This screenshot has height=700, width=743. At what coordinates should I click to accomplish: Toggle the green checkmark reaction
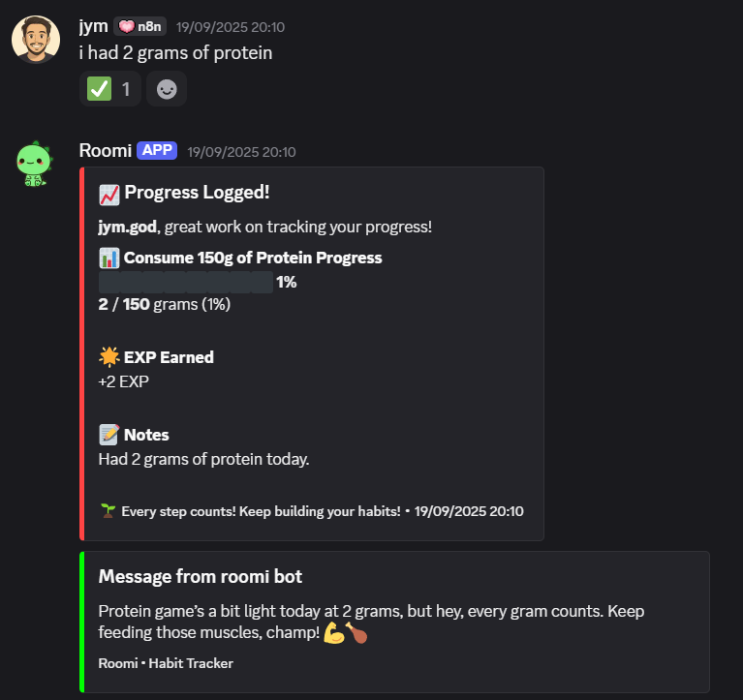pos(109,89)
